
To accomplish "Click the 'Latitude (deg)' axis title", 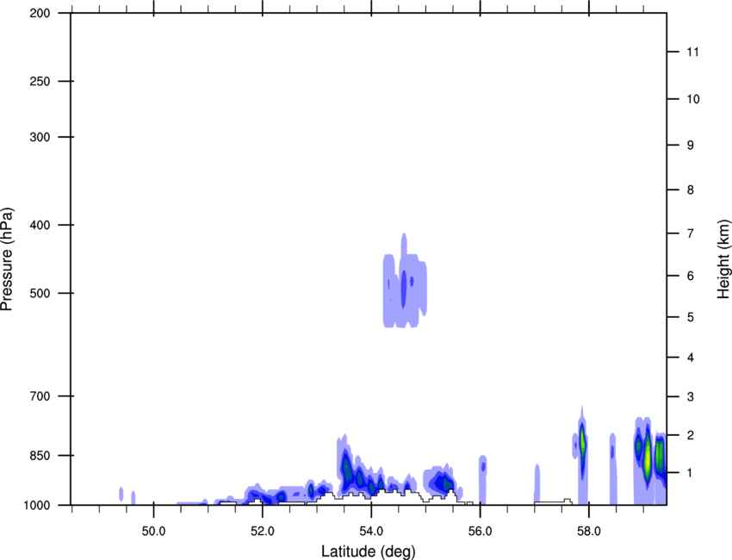I will coord(368,551).
